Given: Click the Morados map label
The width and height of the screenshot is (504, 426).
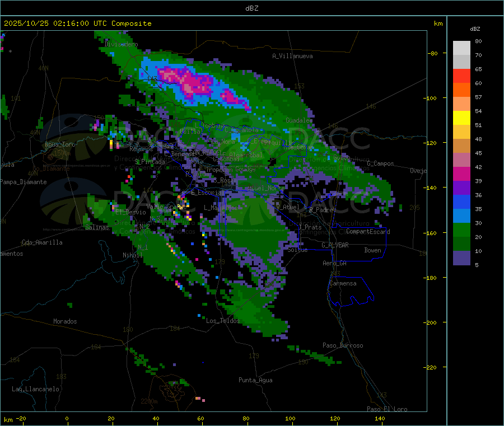Looking at the screenshot, I should tap(65, 321).
